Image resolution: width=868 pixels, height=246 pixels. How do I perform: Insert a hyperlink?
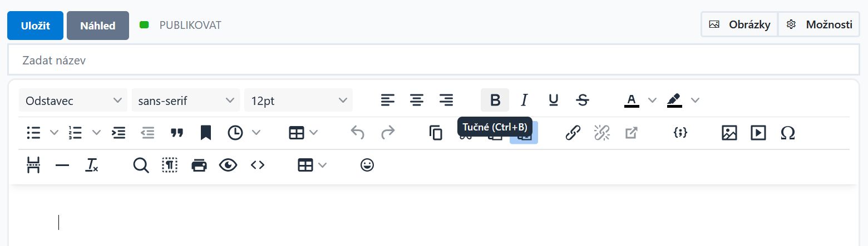573,133
